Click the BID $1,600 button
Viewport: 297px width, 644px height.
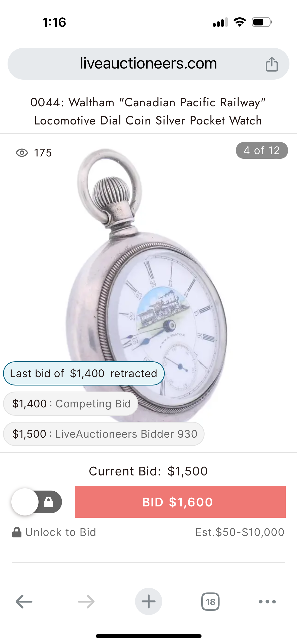180,502
